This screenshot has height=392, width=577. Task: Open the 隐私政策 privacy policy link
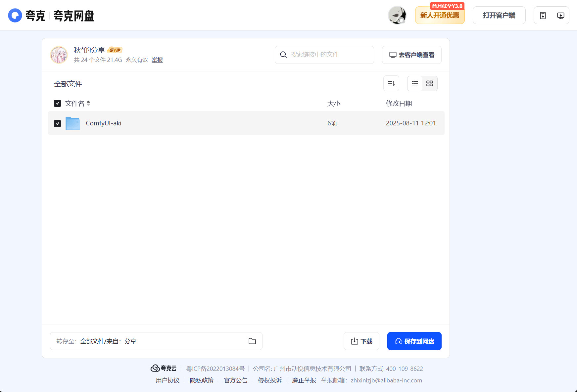click(x=202, y=380)
